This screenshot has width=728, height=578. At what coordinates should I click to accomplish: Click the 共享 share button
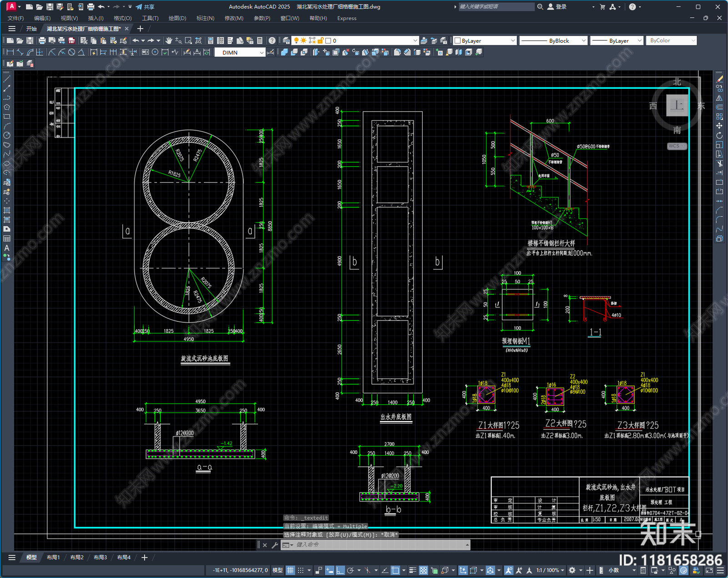click(x=145, y=7)
